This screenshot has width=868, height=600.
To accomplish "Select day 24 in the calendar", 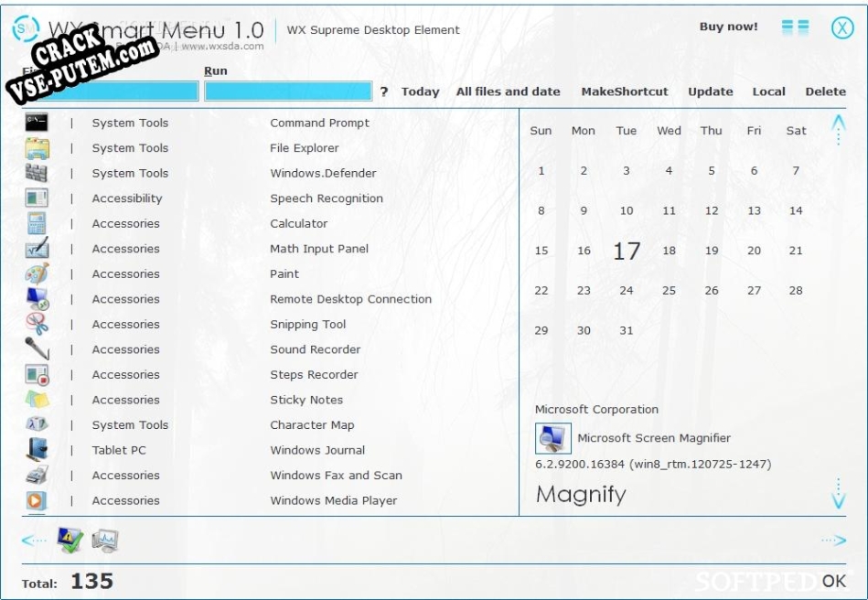I will [626, 291].
